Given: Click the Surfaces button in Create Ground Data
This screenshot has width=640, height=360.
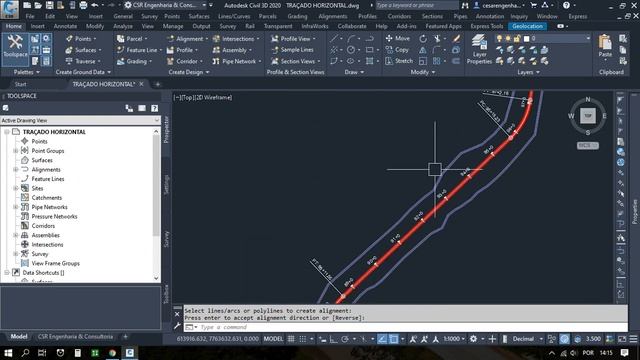Looking at the screenshot, I should pos(83,50).
